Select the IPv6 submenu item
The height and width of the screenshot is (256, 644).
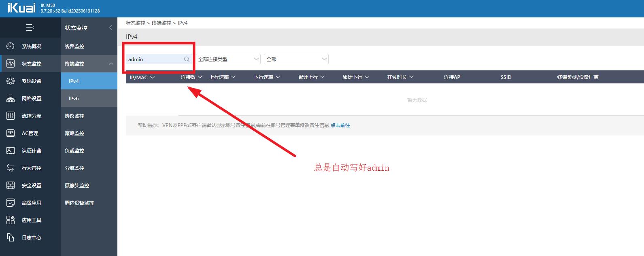[74, 98]
